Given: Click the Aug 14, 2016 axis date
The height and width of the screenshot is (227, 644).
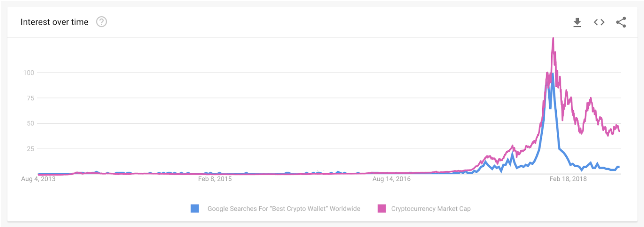Looking at the screenshot, I should coord(391,179).
